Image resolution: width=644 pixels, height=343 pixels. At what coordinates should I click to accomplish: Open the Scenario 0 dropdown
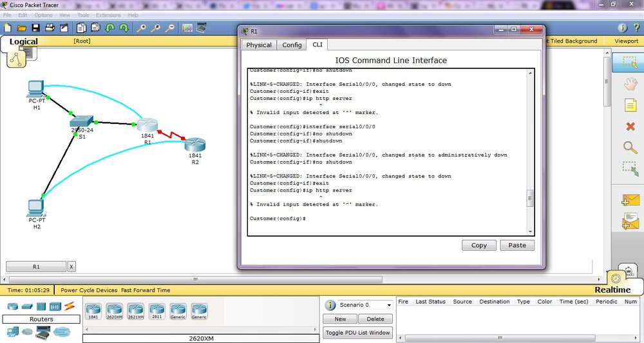(x=365, y=305)
